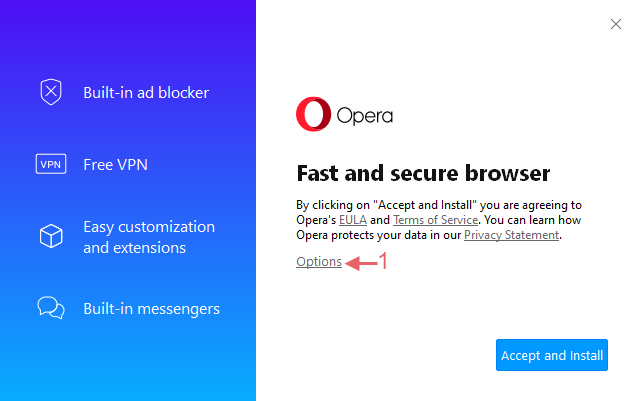Open the EULA link
The image size is (640, 401).
[353, 220]
